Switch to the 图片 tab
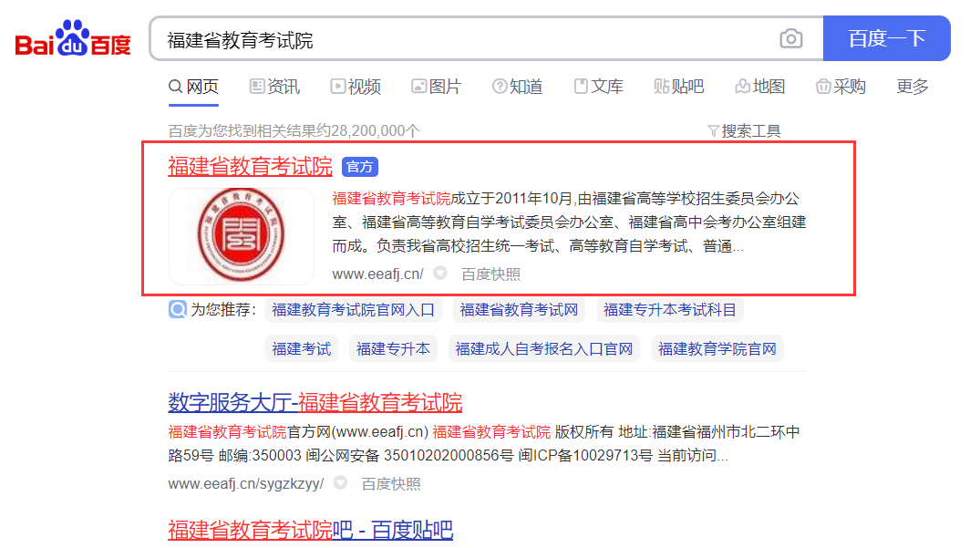The height and width of the screenshot is (548, 980). [x=437, y=87]
